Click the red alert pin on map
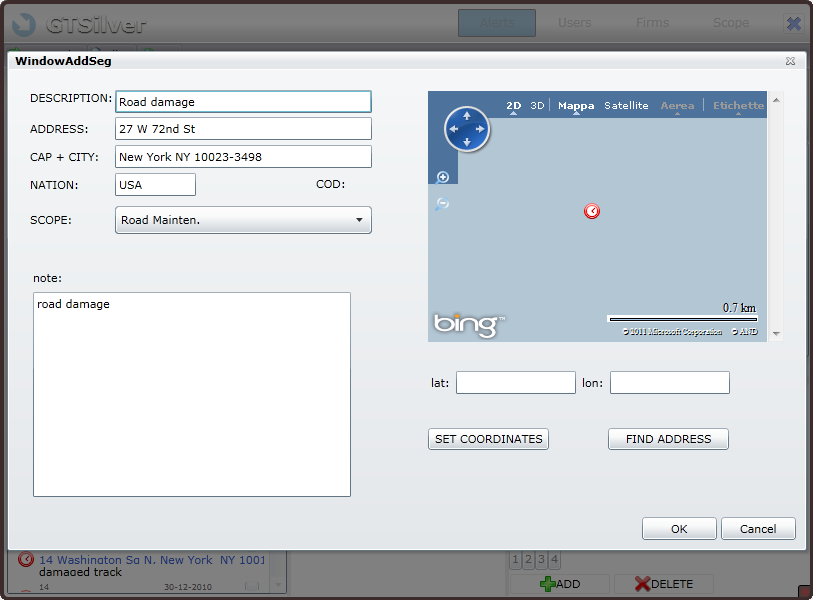 point(592,211)
